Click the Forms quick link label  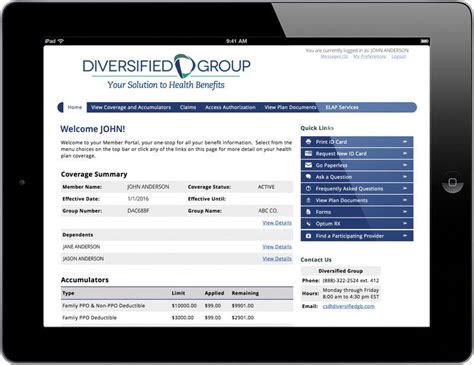[323, 212]
